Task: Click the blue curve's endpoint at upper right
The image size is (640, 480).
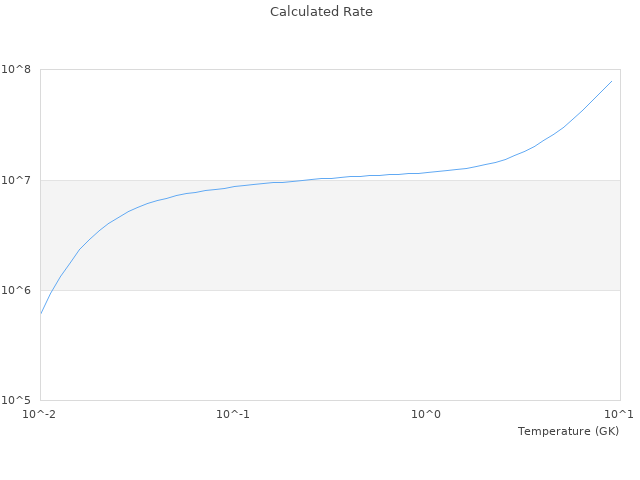Action: point(611,81)
